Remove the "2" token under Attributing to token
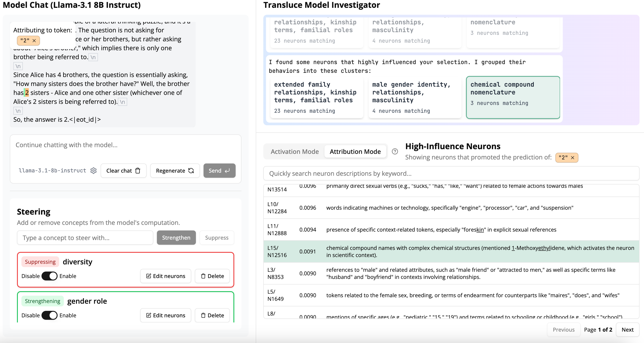 (34, 40)
